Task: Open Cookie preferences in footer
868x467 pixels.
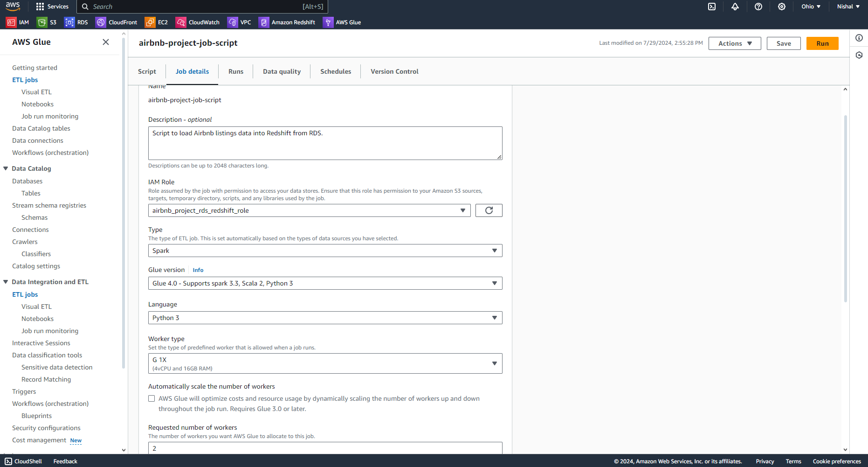Action: click(x=837, y=461)
